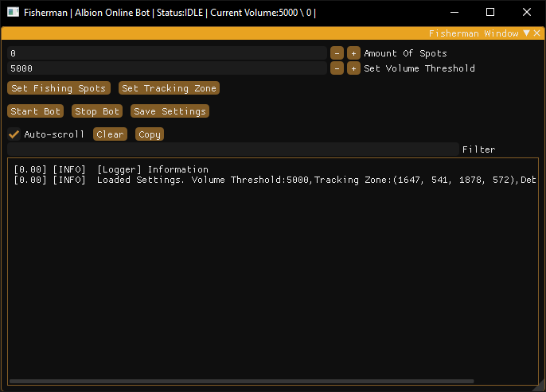Start the bot
546x392 pixels.
point(36,111)
